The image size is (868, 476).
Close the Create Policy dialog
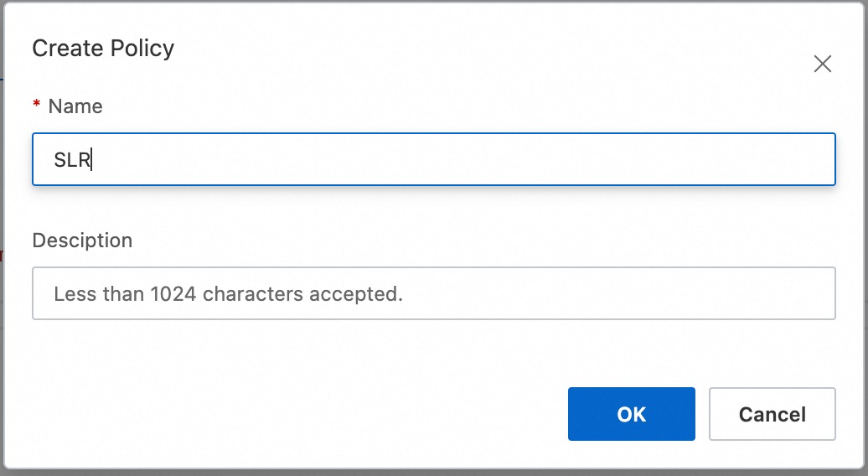pyautogui.click(x=823, y=65)
